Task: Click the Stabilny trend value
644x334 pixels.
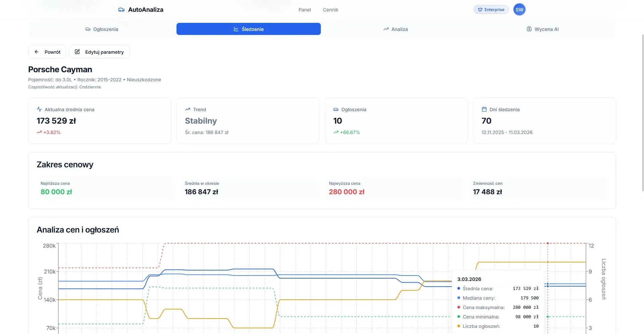Action: [x=201, y=121]
